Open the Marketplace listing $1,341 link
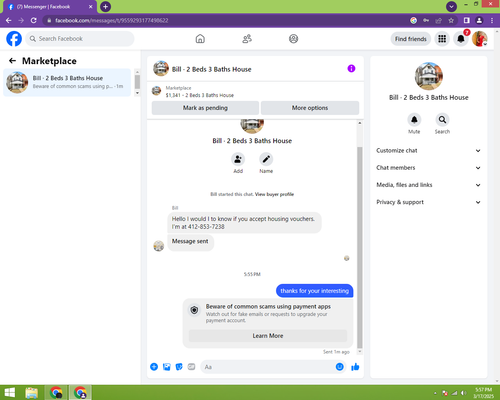The height and width of the screenshot is (400, 500). tap(200, 95)
